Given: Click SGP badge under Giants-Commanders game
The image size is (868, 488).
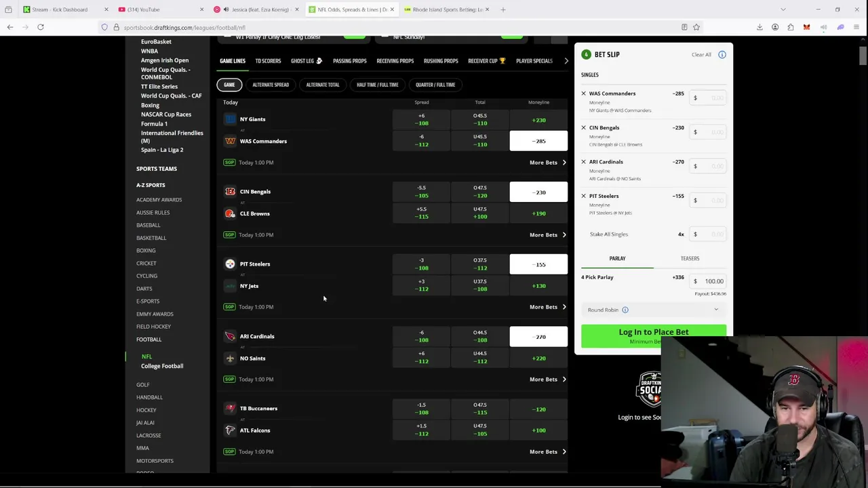Looking at the screenshot, I should [x=229, y=163].
